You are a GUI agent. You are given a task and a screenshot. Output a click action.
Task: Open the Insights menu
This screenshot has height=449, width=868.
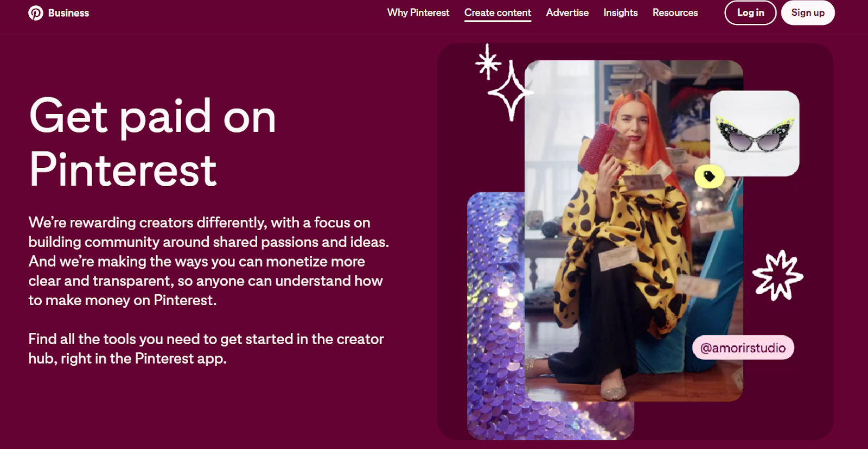click(x=621, y=12)
